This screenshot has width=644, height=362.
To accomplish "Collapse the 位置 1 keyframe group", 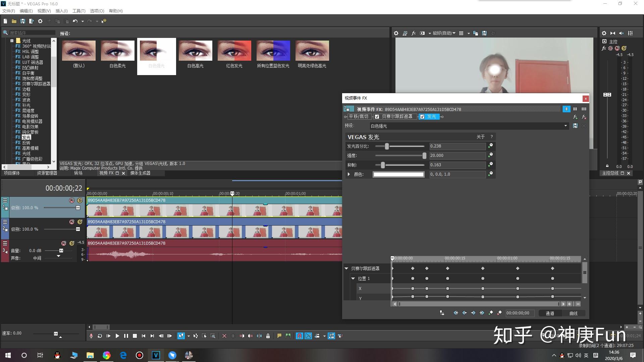I will click(x=353, y=279).
